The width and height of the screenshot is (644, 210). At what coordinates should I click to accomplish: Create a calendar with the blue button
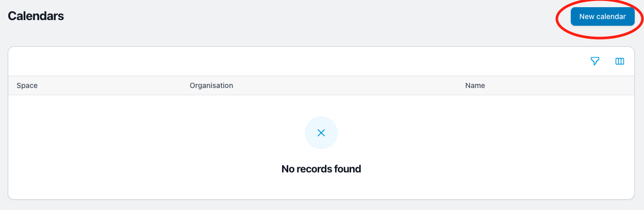(x=602, y=16)
